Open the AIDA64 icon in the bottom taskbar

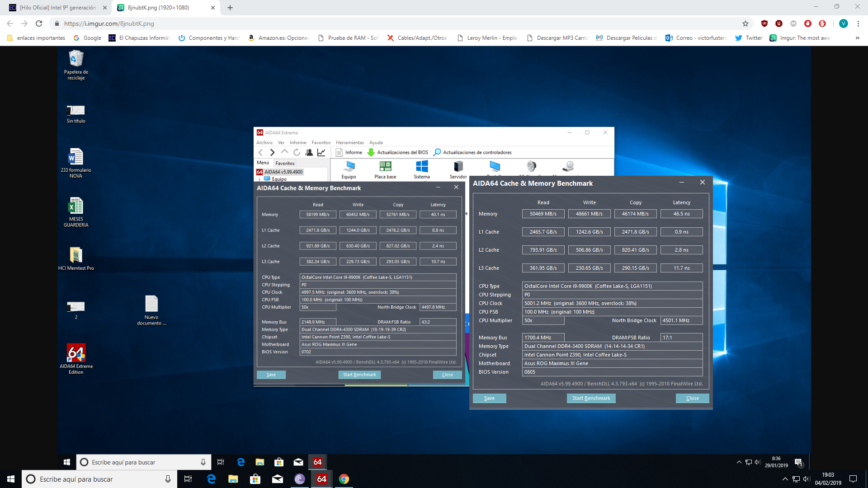point(321,479)
